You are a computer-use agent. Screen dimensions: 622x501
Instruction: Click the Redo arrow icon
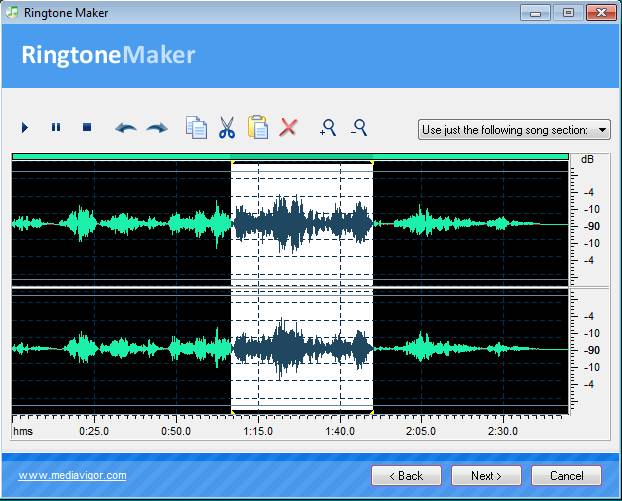coord(157,128)
